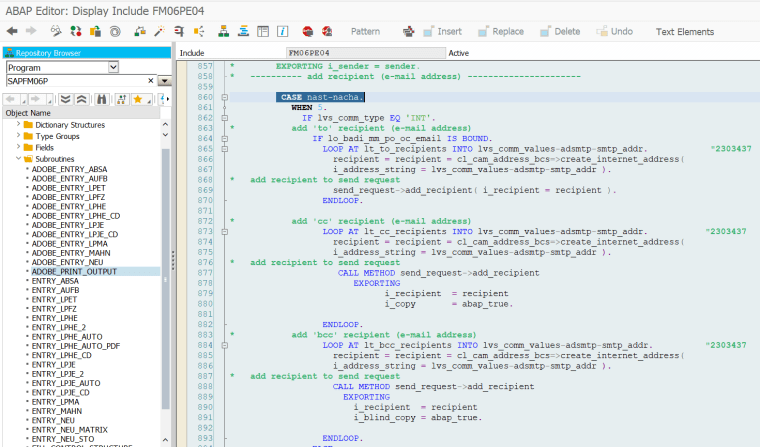
Task: Click the Pattern button
Action: click(365, 32)
